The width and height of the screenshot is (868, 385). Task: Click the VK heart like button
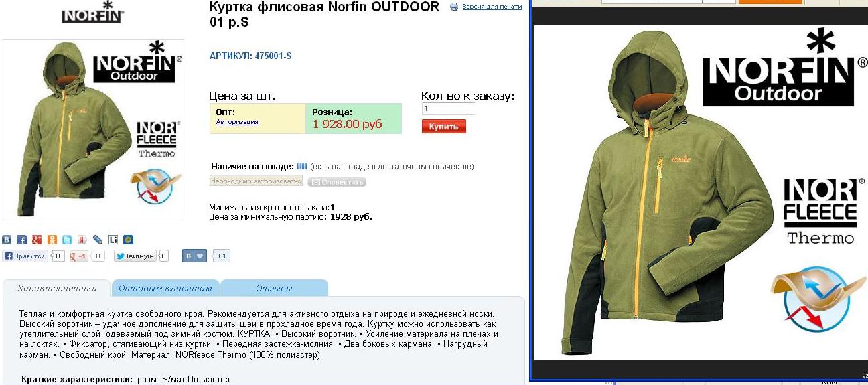[x=194, y=256]
